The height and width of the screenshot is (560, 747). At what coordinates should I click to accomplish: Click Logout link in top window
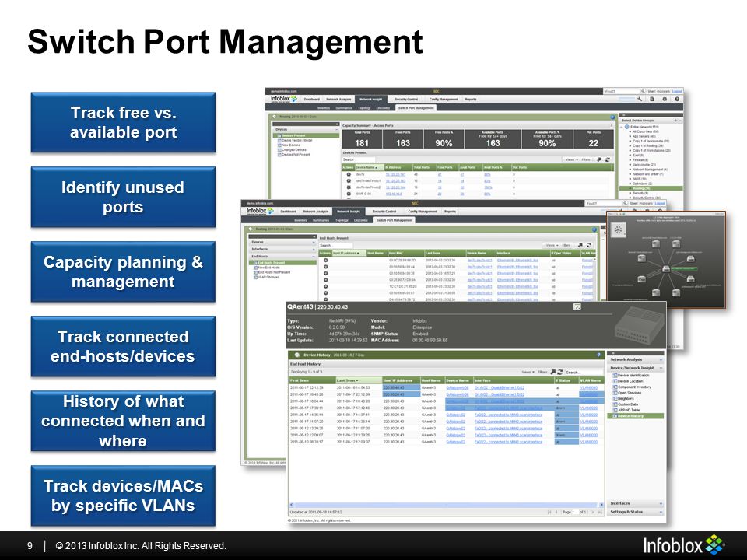click(x=678, y=91)
